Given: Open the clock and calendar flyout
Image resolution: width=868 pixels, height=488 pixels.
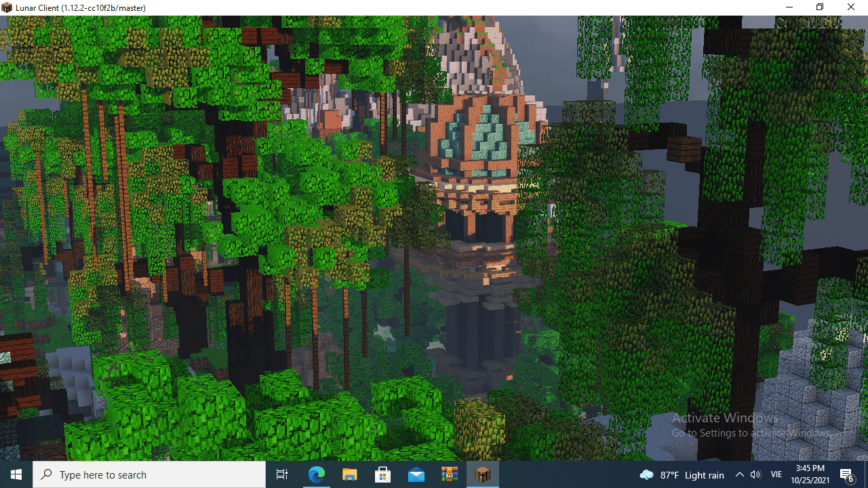Looking at the screenshot, I should coord(810,474).
